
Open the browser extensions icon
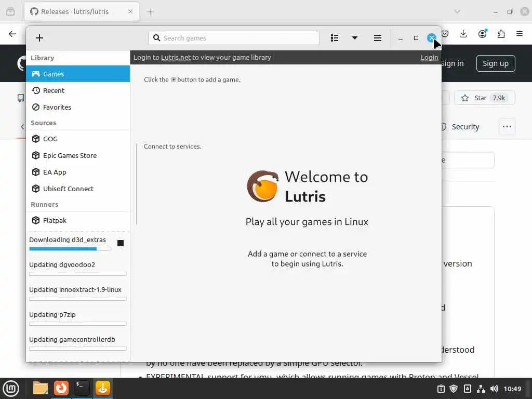point(501,34)
